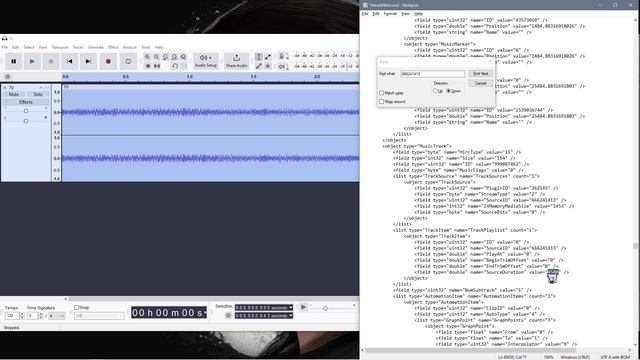The height and width of the screenshot is (360, 640).
Task: Fit selection to width zoom icon
Action: pyautogui.click(x=165, y=57)
